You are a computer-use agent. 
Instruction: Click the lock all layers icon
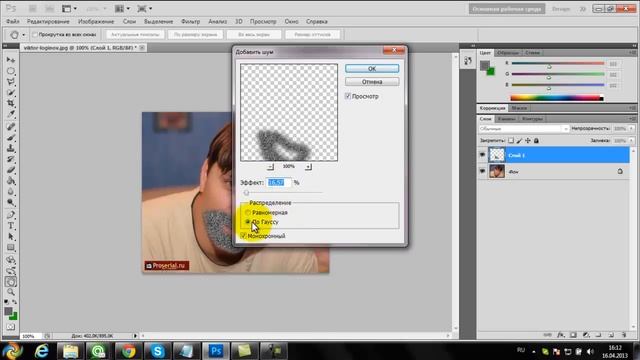[x=536, y=140]
